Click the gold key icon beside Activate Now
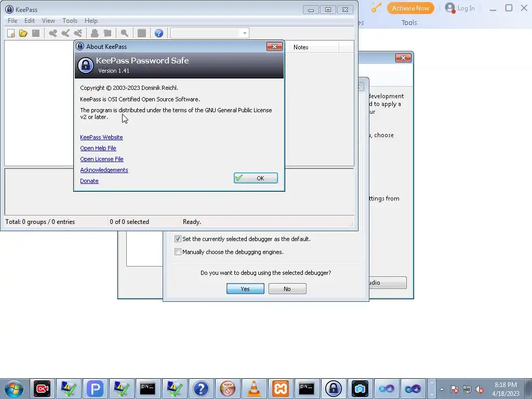The width and height of the screenshot is (532, 399). [376, 8]
